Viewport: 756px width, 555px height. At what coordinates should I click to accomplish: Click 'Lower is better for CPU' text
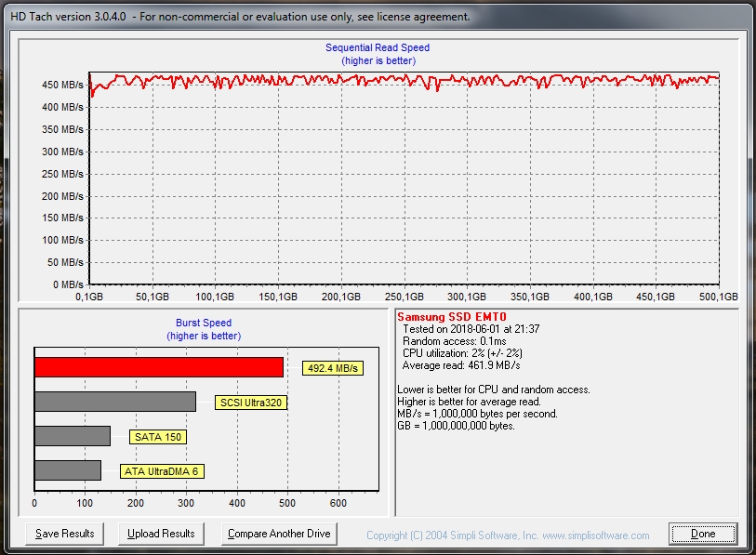click(x=494, y=390)
